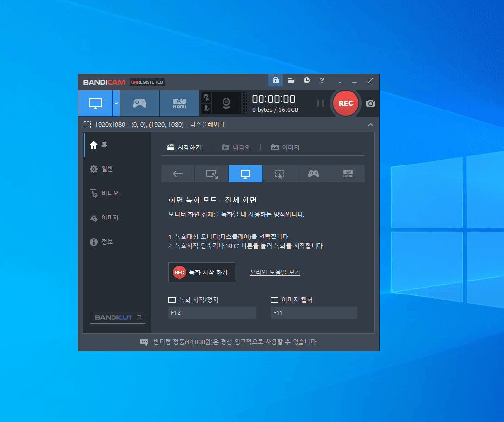The width and height of the screenshot is (504, 422).
Task: Click the F11 image capture hotkey field
Action: [x=314, y=312]
